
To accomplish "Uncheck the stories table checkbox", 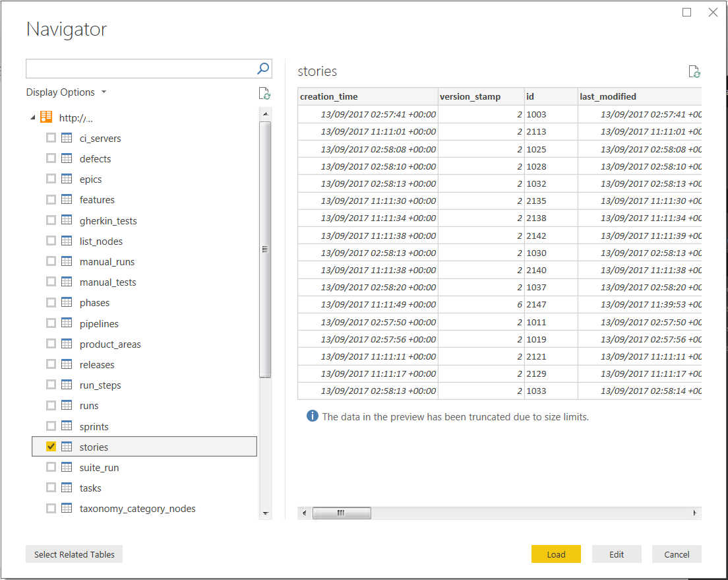I will click(51, 447).
